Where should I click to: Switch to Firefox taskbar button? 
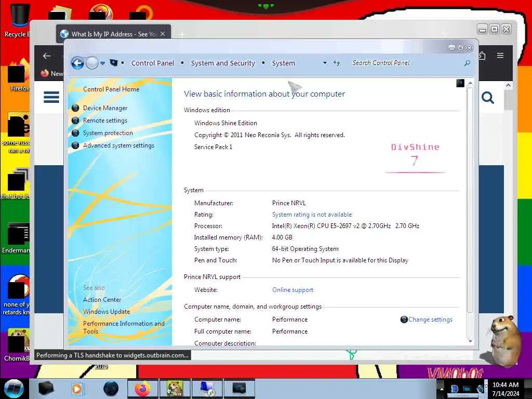[x=142, y=389]
